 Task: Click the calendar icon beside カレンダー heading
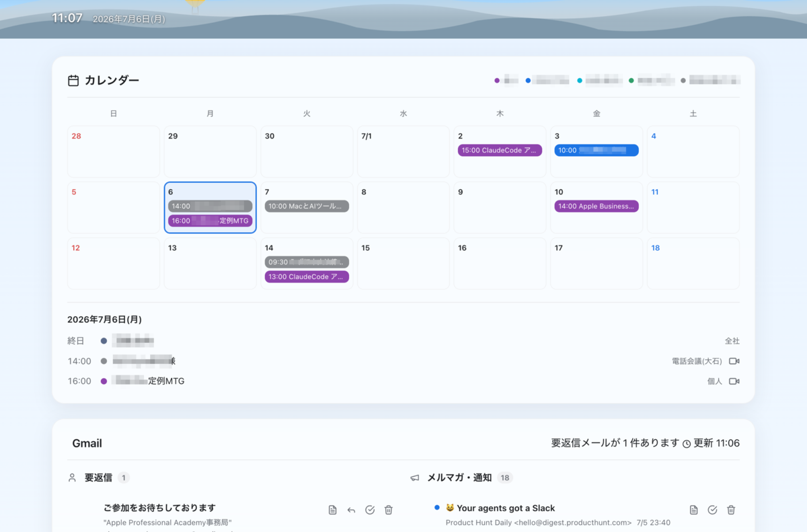tap(73, 81)
